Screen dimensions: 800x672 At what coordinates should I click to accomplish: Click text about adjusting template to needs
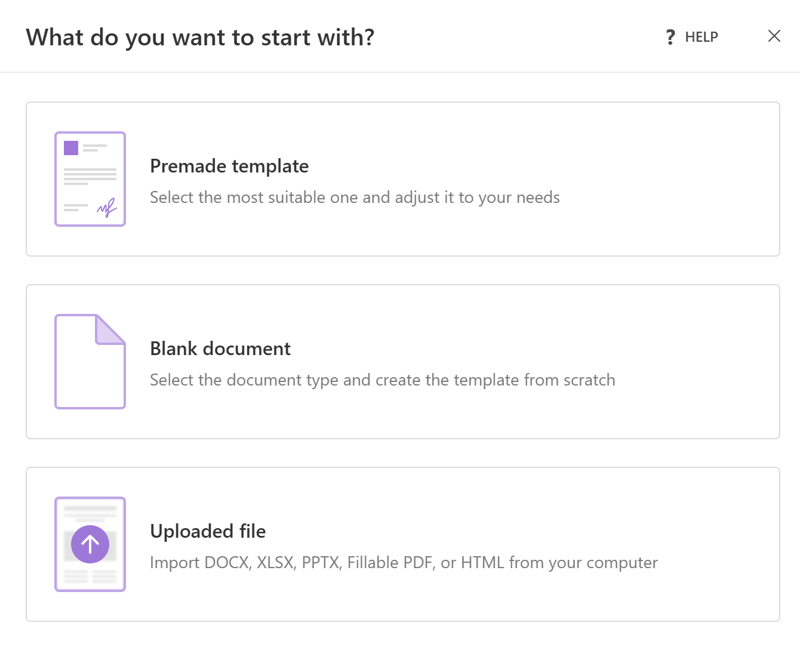(355, 197)
